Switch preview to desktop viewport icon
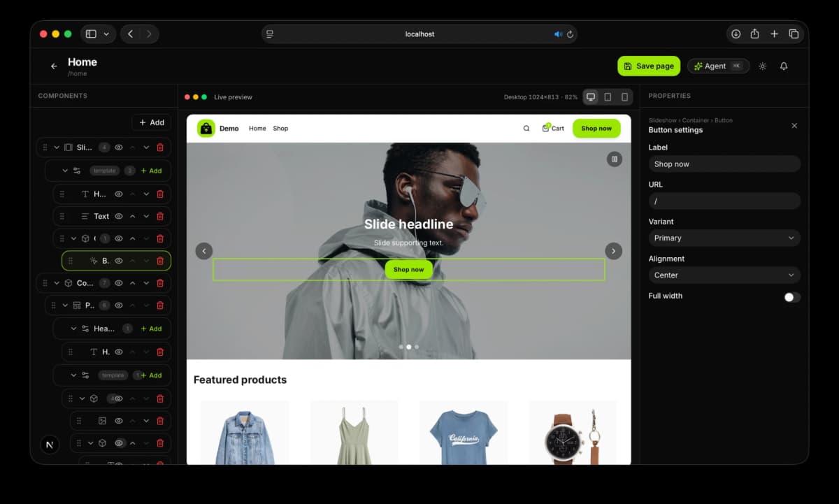839x504 pixels. pyautogui.click(x=591, y=97)
